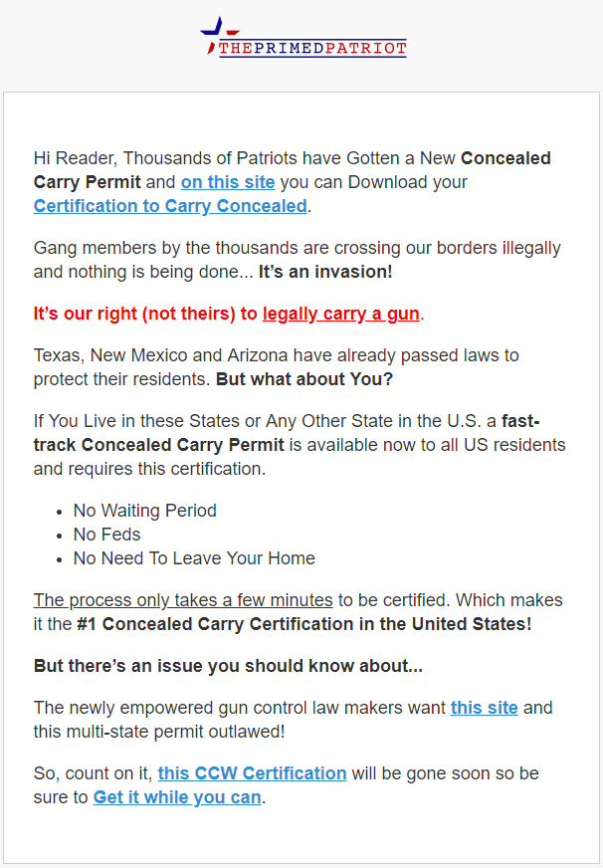The height and width of the screenshot is (868, 603).
Task: Click "No Need To Leave Your Home" bullet
Action: [194, 558]
